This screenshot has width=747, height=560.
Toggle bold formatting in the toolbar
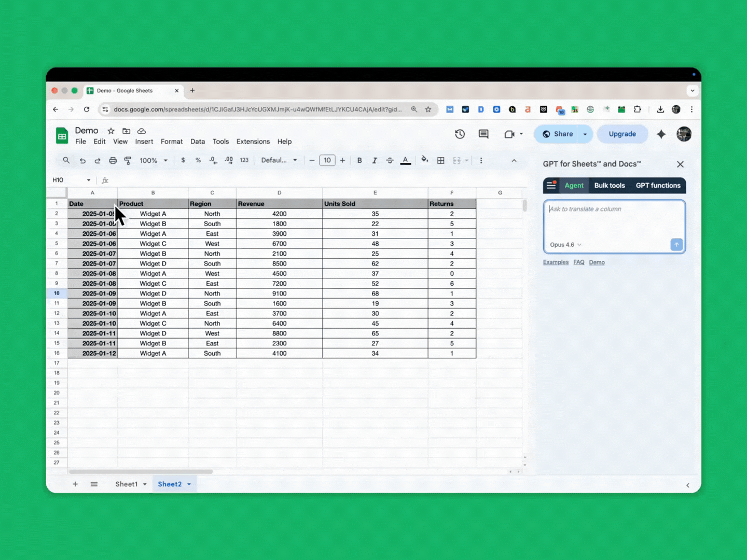tap(359, 160)
